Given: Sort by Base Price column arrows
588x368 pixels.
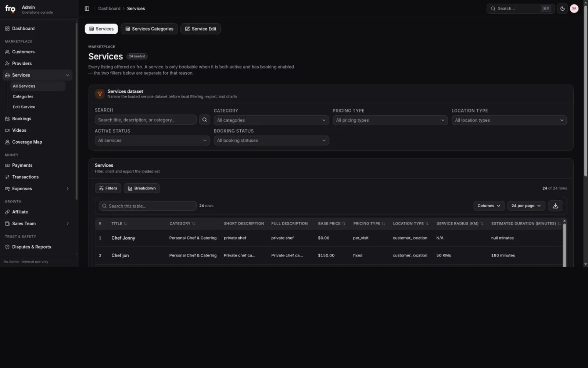Looking at the screenshot, I should (344, 224).
